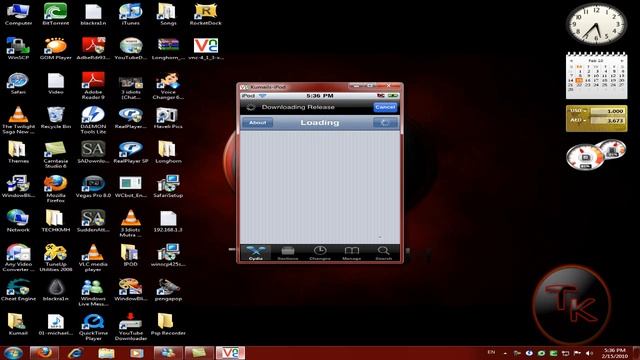Click the USD currency value field
The width and height of the screenshot is (640, 360).
click(x=607, y=111)
